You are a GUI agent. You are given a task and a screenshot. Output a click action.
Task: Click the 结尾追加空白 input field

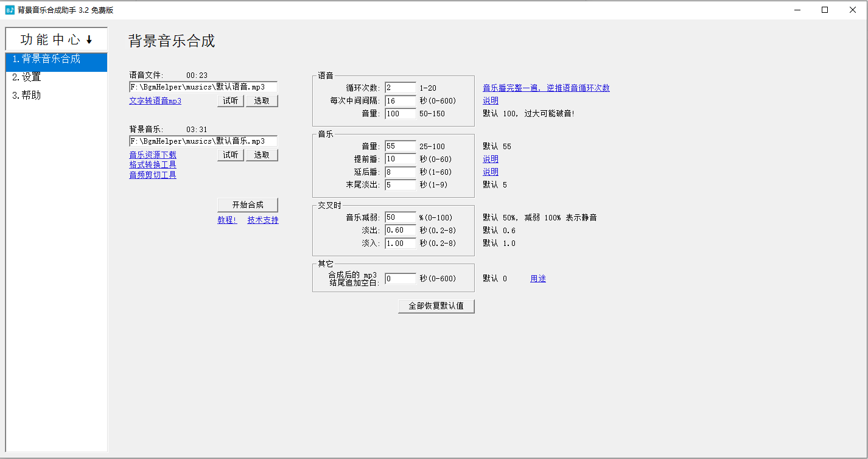pyautogui.click(x=401, y=279)
